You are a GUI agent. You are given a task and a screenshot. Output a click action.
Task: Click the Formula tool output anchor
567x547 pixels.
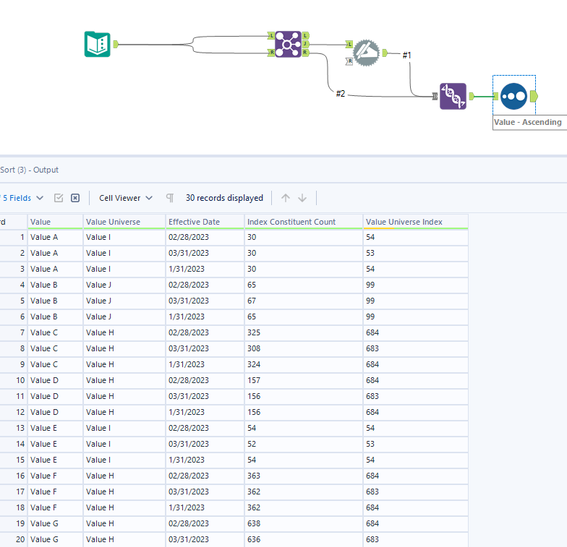point(385,53)
